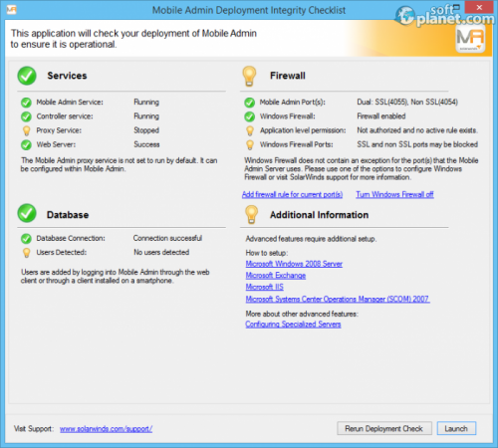
Task: Click the lightbulb for Application level permission
Action: click(250, 130)
